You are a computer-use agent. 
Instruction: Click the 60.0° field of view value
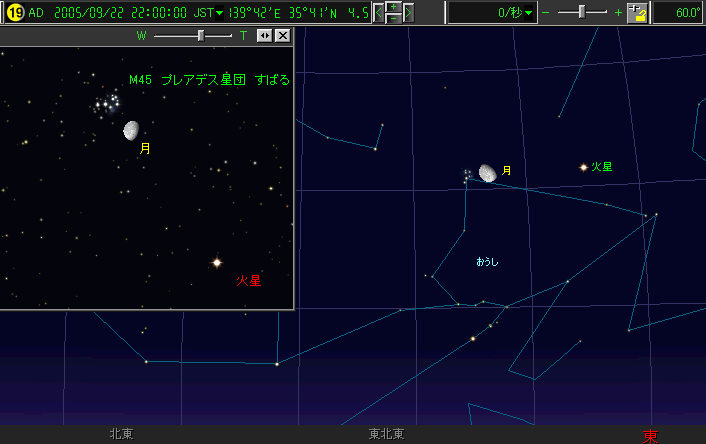pos(680,13)
